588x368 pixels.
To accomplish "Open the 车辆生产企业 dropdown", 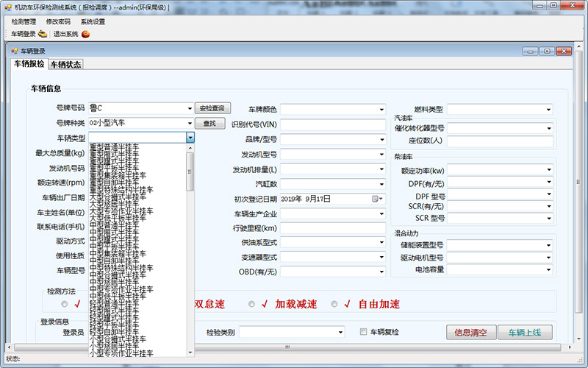I will click(x=381, y=213).
